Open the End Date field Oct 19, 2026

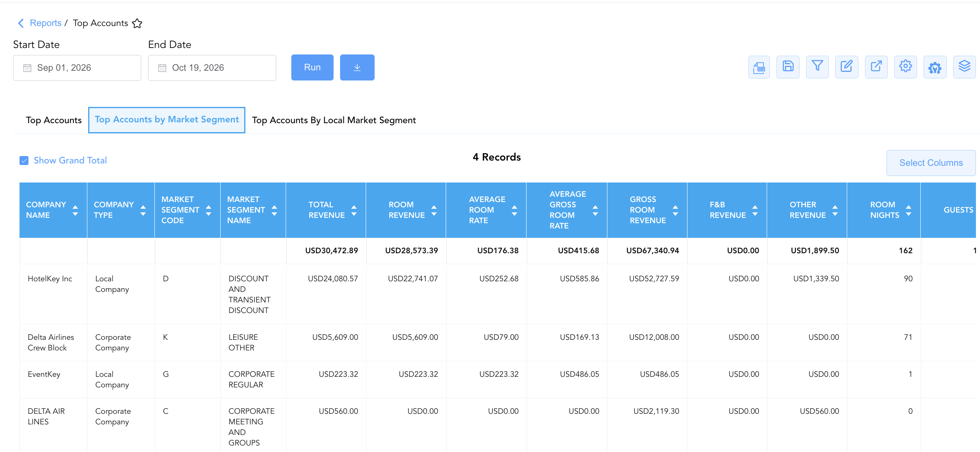(x=212, y=68)
